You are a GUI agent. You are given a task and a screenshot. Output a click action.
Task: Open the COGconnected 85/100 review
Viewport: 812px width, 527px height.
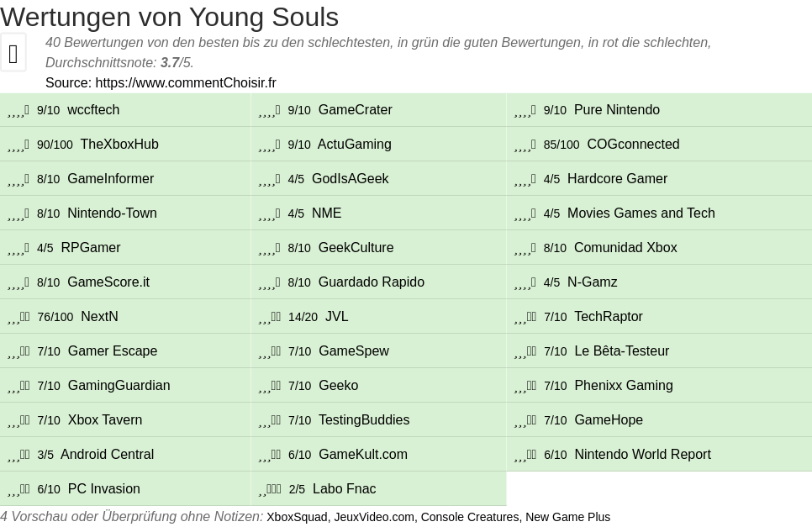pos(633,145)
